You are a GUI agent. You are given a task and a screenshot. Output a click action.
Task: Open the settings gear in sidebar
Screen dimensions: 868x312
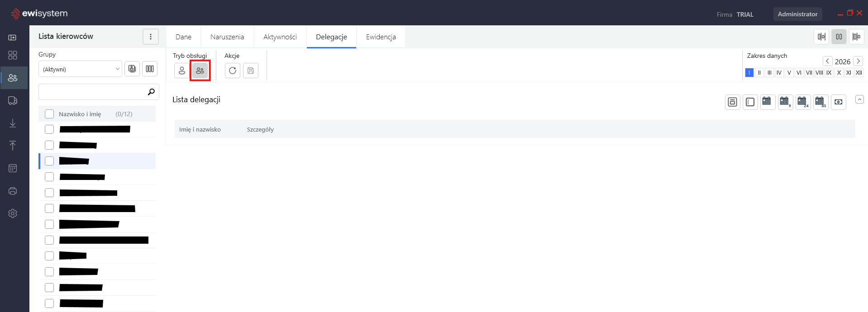click(x=13, y=213)
